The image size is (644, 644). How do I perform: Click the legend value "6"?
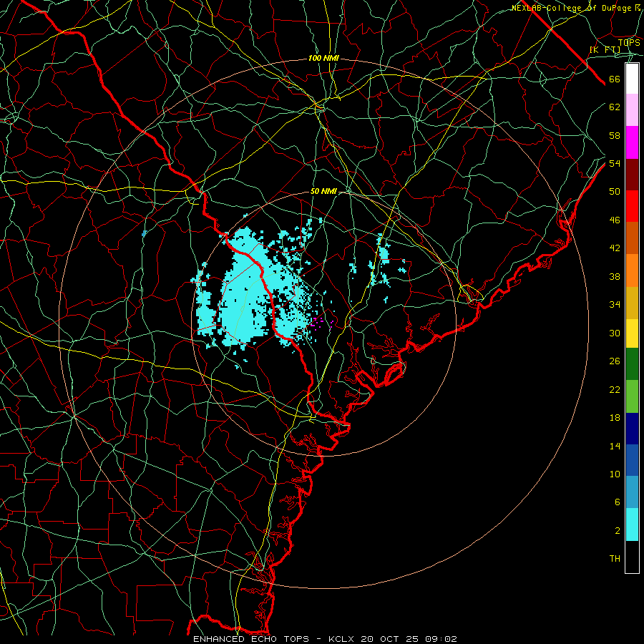(617, 502)
